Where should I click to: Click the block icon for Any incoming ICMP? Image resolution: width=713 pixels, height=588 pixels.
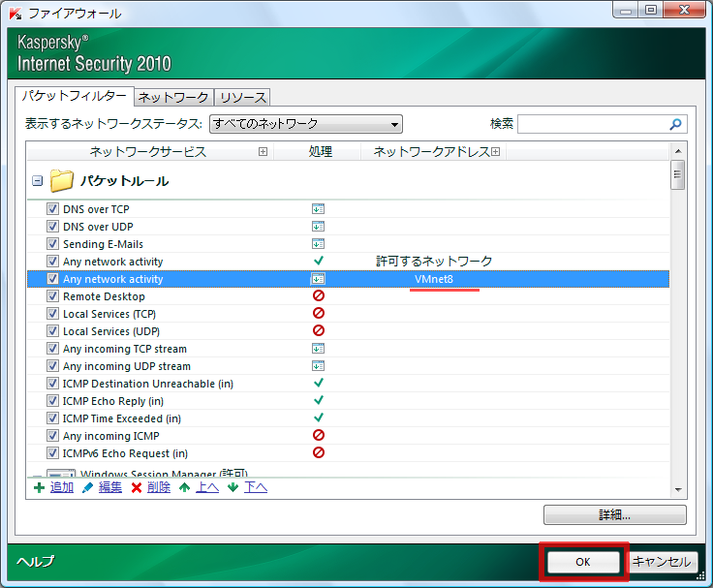coord(318,436)
